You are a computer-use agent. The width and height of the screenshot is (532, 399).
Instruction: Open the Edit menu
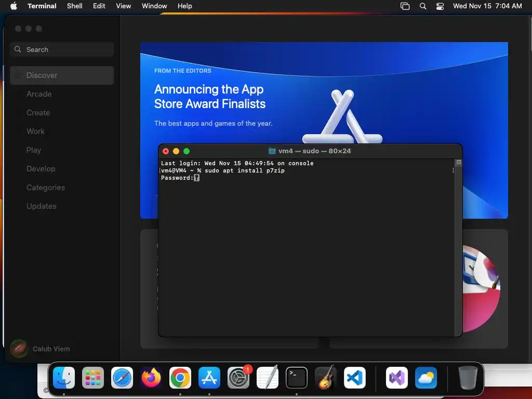pyautogui.click(x=99, y=6)
